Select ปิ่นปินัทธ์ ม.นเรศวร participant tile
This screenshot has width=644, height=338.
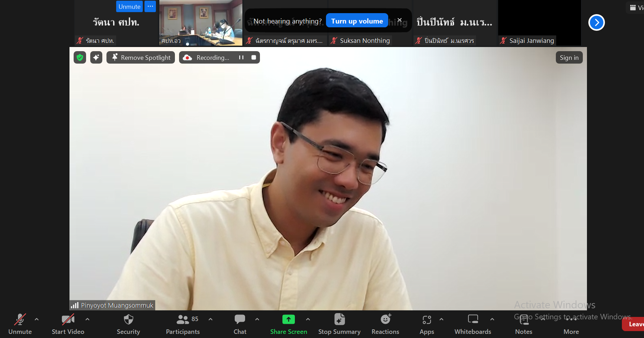click(455, 23)
